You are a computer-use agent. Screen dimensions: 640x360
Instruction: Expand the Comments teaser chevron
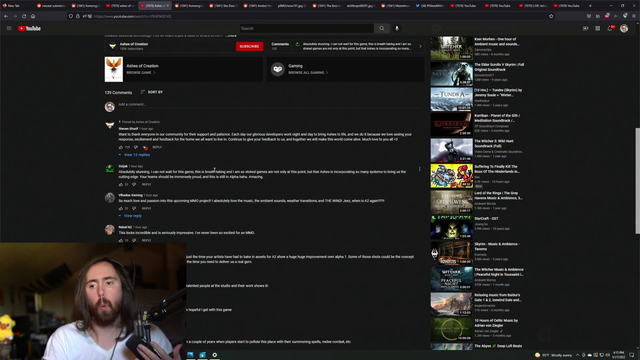(x=420, y=47)
